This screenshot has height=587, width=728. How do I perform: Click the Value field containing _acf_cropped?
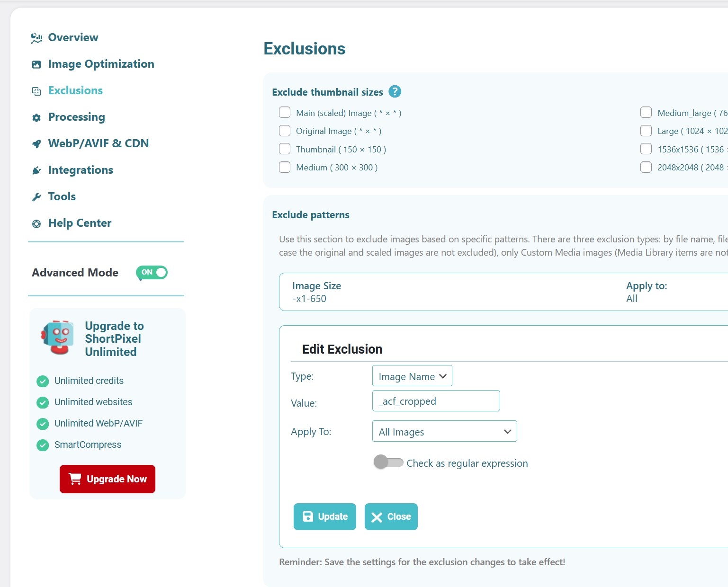435,401
